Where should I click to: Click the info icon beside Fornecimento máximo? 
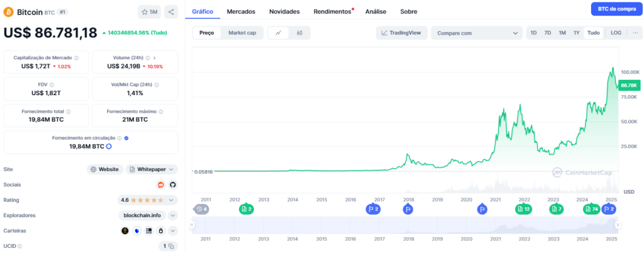160,111
